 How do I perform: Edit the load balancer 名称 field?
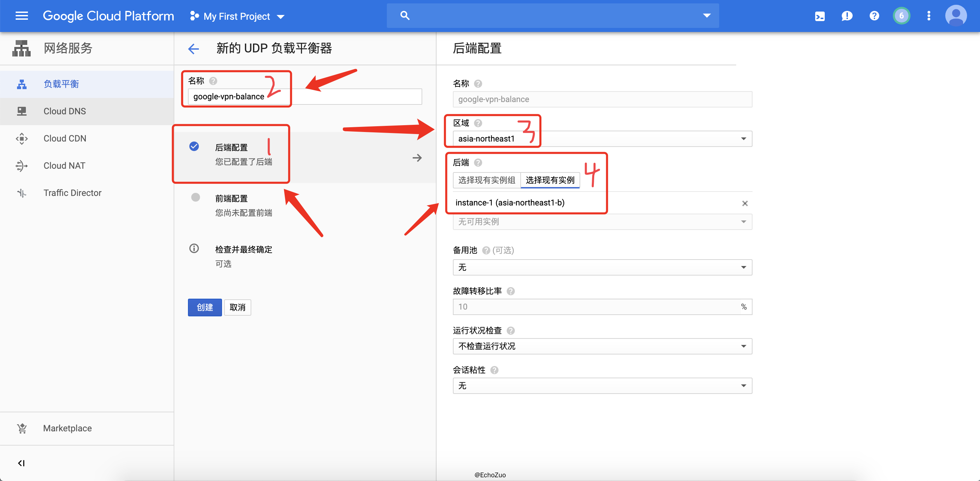click(x=305, y=97)
